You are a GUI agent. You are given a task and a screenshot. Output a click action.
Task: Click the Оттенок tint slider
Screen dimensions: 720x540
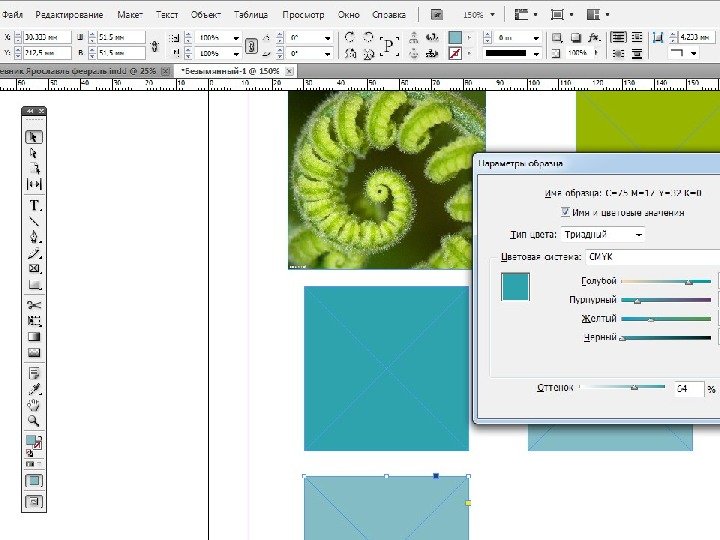pos(622,387)
